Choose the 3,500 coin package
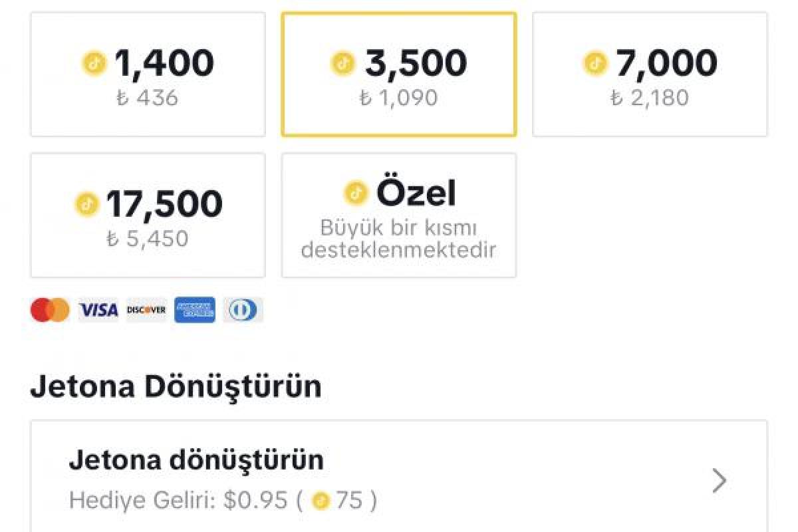The height and width of the screenshot is (532, 798). [399, 74]
